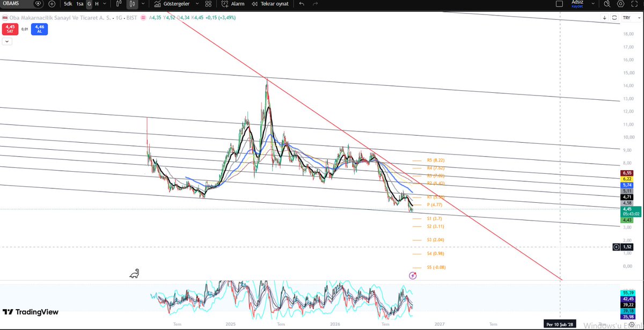This screenshot has width=644, height=330.
Task: Click the red SAT sell button
Action: 10,28
